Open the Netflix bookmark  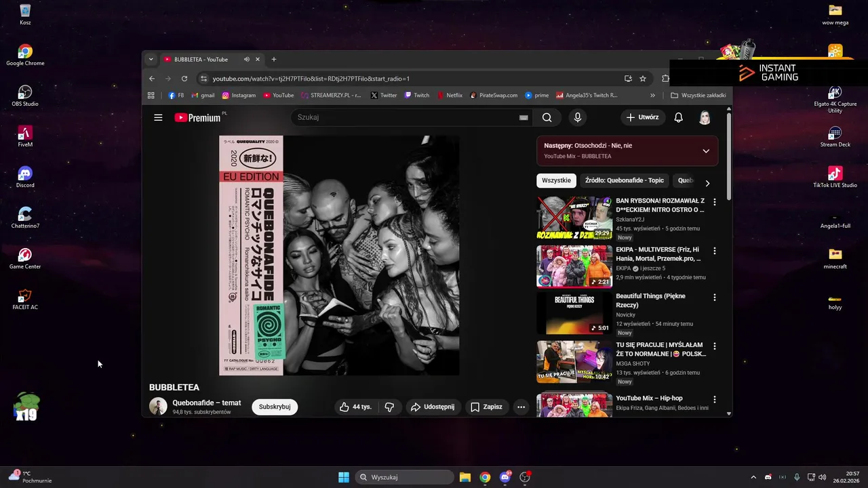450,96
